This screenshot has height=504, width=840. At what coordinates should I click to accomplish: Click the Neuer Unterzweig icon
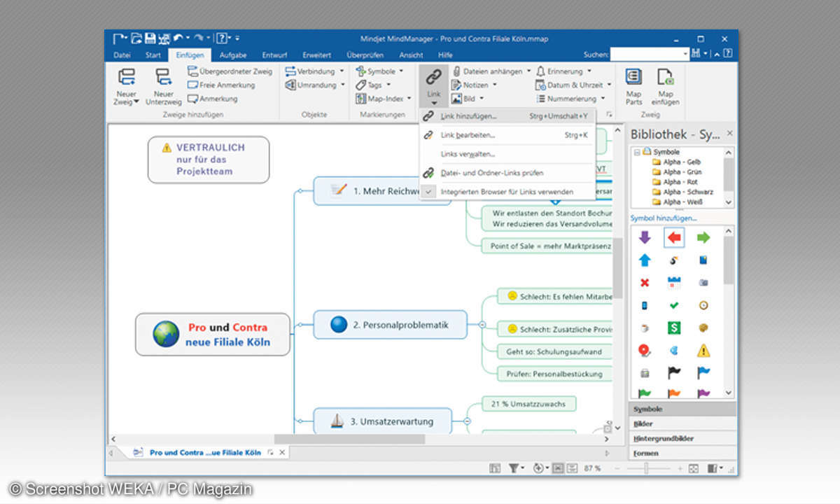click(163, 77)
